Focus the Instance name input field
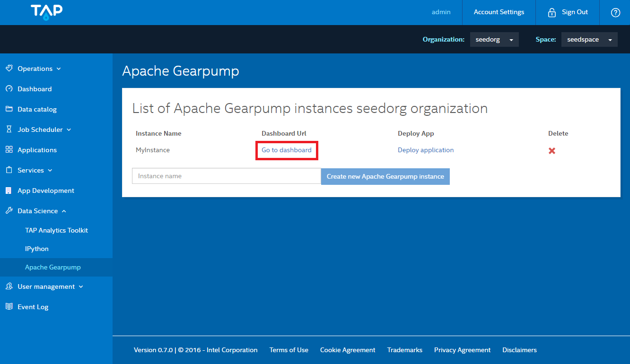Viewport: 630px width, 364px height. click(x=227, y=176)
